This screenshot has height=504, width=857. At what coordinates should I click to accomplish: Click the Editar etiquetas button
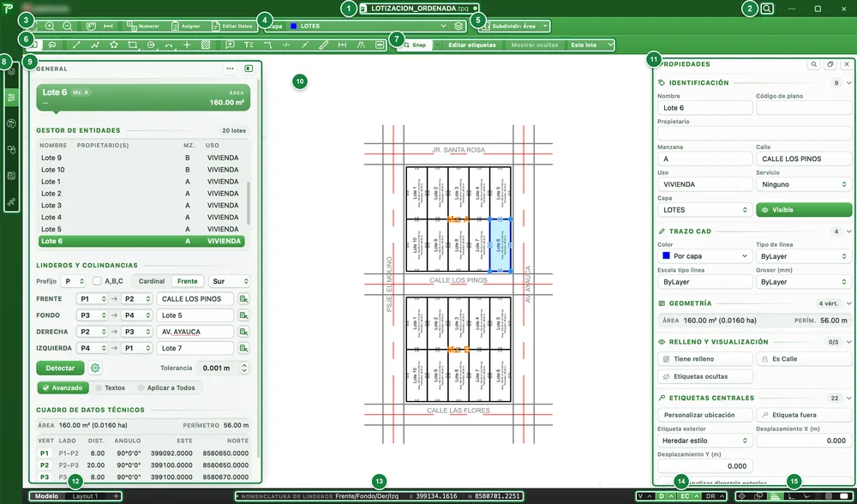472,45
